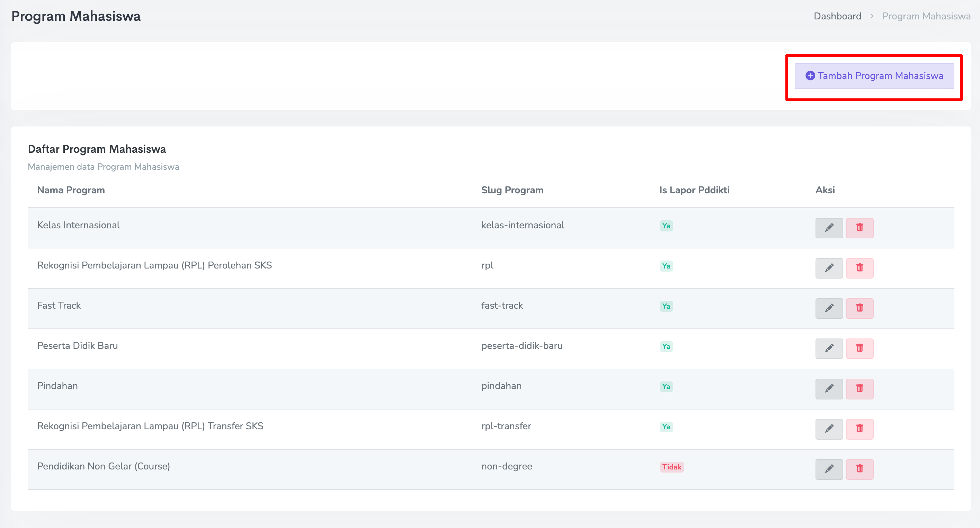Image resolution: width=980 pixels, height=528 pixels.
Task: Delete the Fast Track program
Action: coord(859,308)
